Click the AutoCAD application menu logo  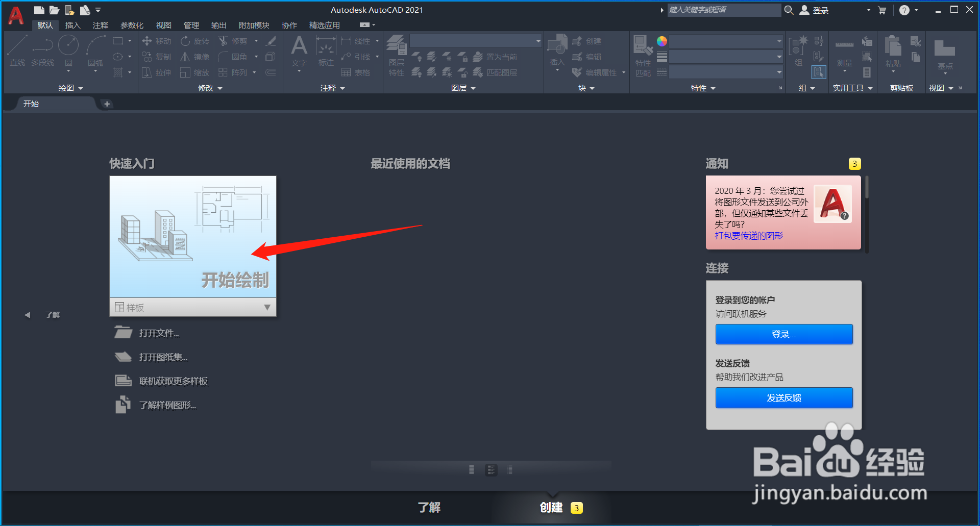16,16
